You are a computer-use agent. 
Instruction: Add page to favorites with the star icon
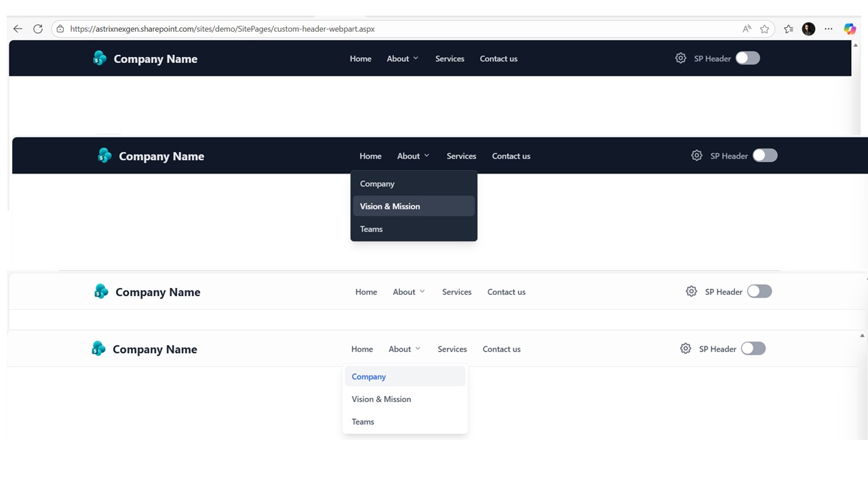click(x=765, y=29)
